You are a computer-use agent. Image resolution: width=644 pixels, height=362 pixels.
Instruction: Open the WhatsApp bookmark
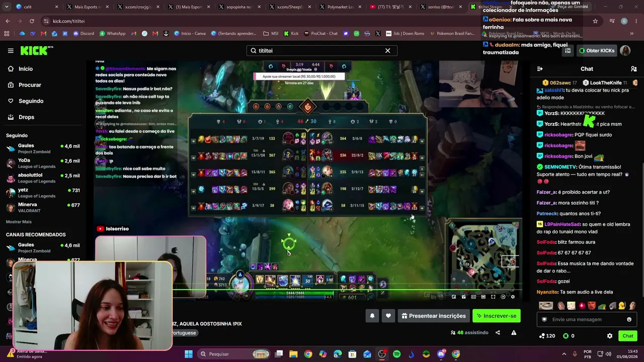[112, 34]
